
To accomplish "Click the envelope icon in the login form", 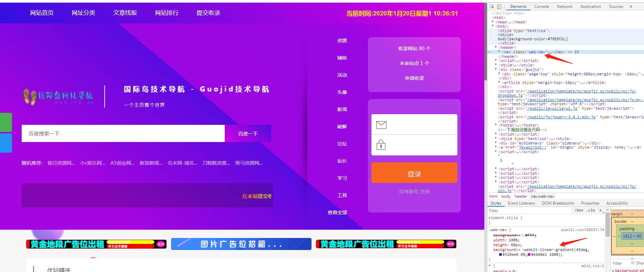I will point(381,124).
